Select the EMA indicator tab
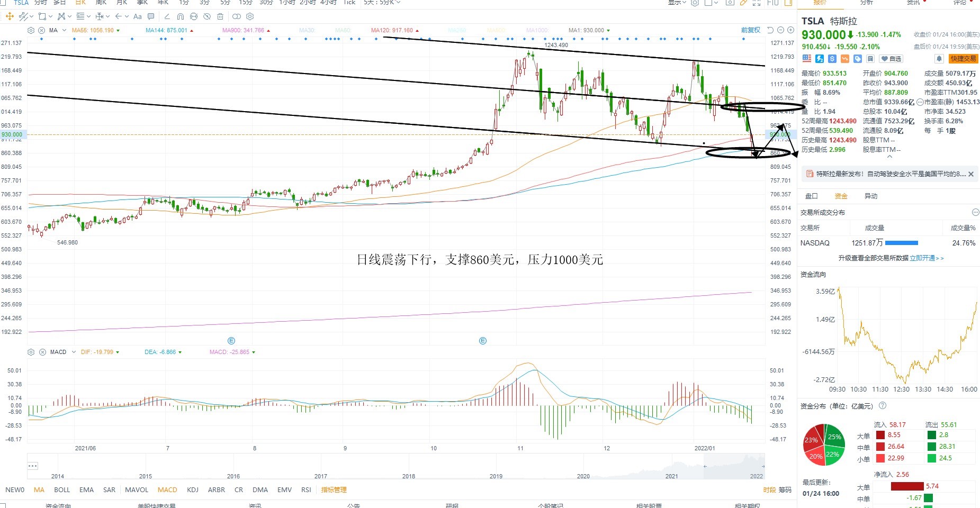The image size is (980, 508). point(86,490)
